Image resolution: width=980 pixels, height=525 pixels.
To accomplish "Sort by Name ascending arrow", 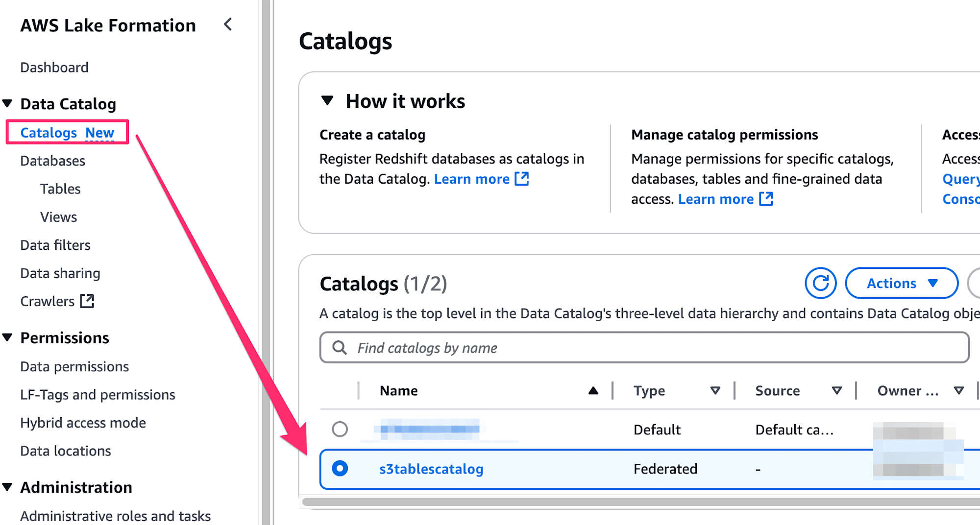I will pyautogui.click(x=593, y=390).
